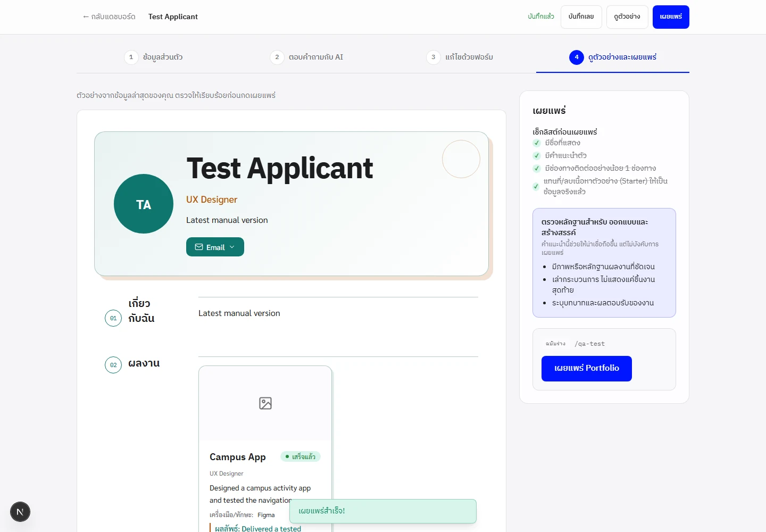Go to step 1 ข้อมูลส่วนตัว

click(154, 57)
